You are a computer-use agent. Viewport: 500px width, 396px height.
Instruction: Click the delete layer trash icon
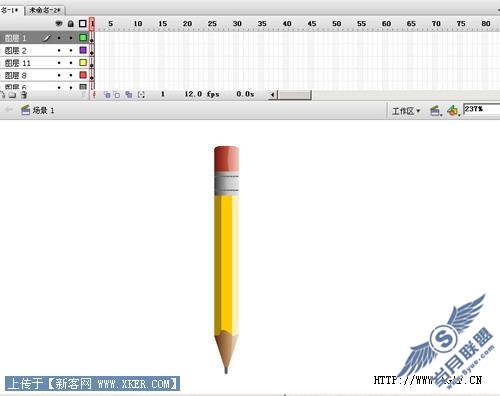[x=24, y=95]
